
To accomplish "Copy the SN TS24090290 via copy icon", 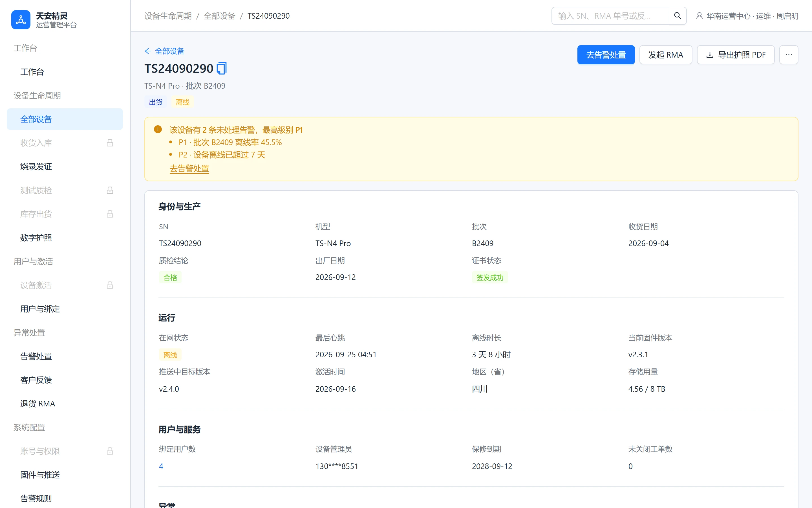I will coord(221,69).
